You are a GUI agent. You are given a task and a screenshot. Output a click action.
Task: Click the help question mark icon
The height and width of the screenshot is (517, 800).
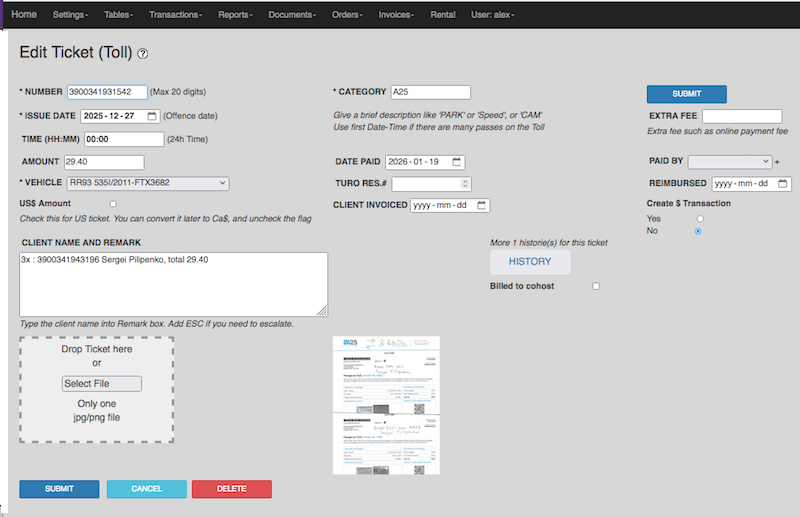click(x=143, y=54)
